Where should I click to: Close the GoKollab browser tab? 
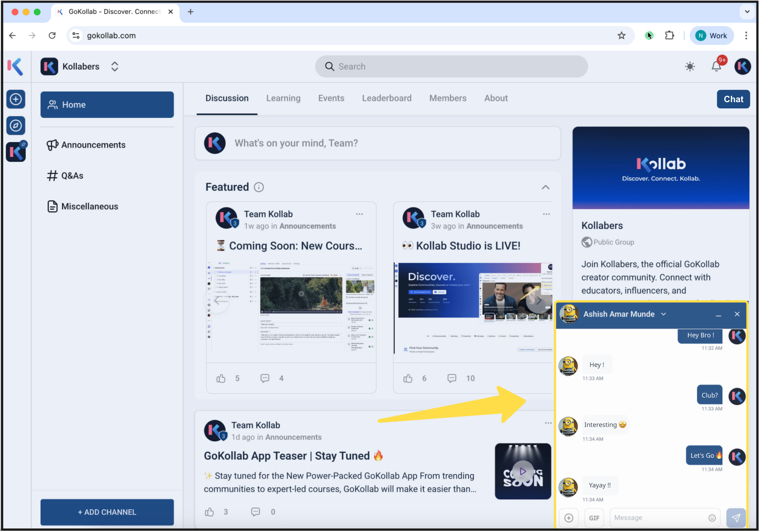coord(171,12)
